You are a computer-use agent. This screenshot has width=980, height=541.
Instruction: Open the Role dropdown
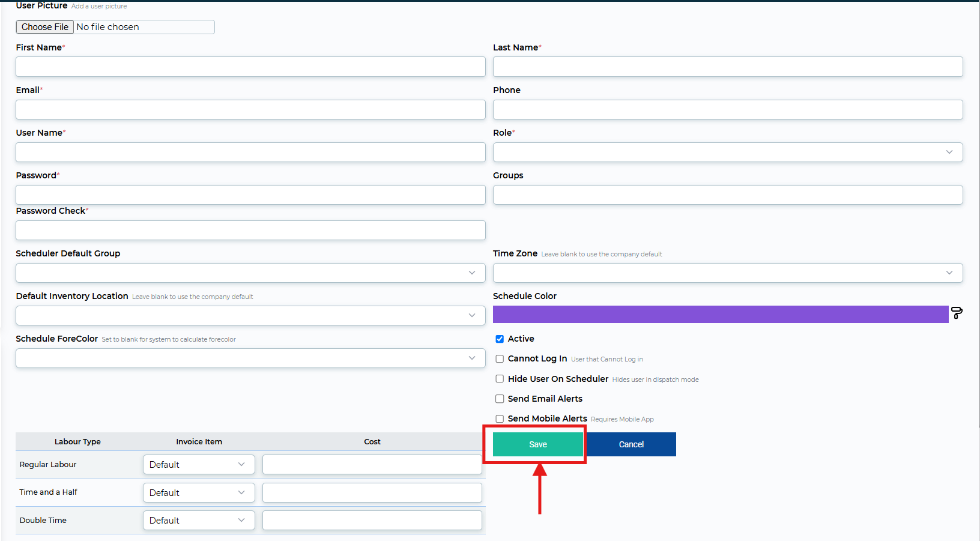click(728, 152)
